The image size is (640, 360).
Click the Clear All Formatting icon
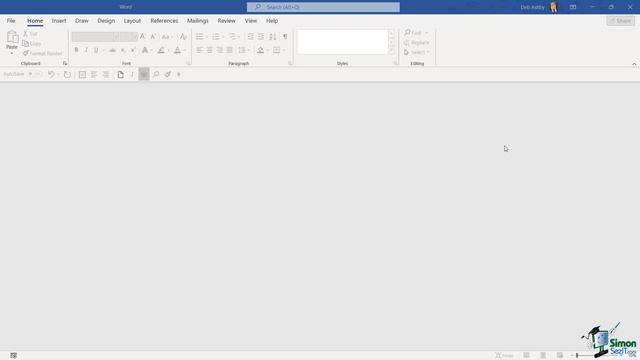pos(183,37)
